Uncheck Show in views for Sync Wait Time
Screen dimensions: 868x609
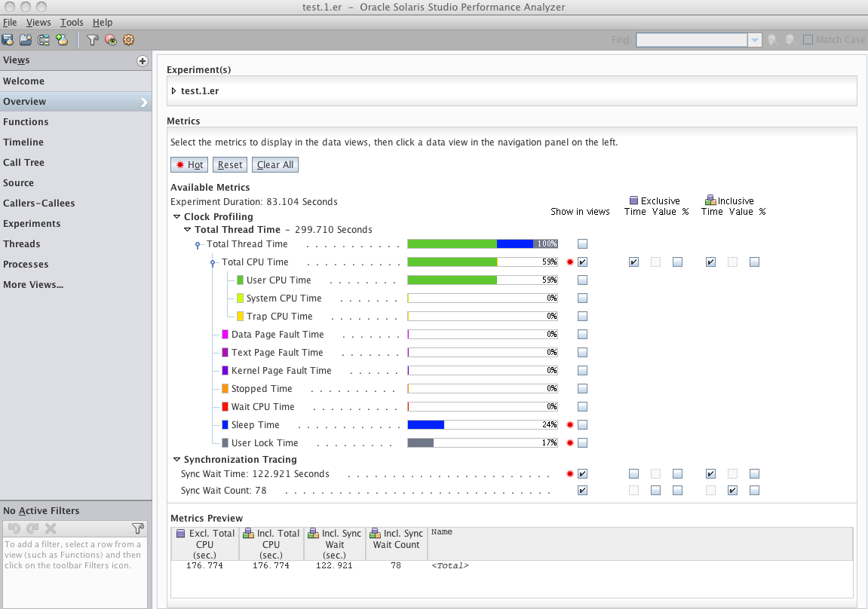pyautogui.click(x=582, y=474)
